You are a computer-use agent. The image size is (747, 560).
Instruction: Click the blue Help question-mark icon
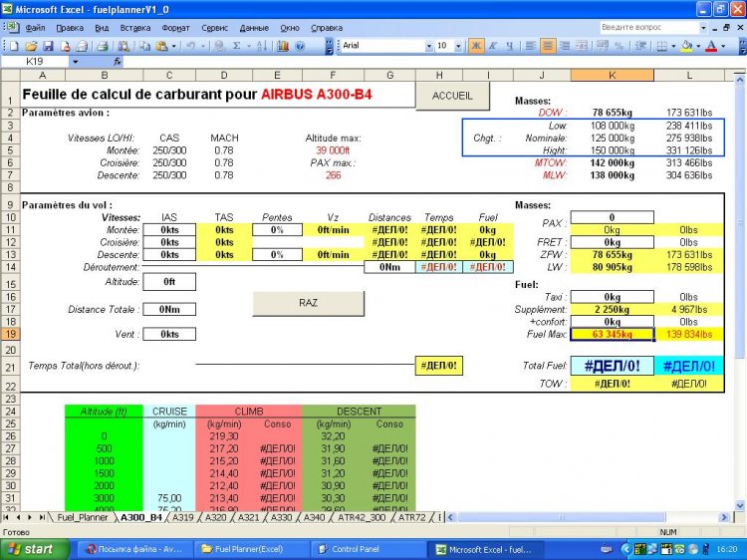(x=300, y=46)
